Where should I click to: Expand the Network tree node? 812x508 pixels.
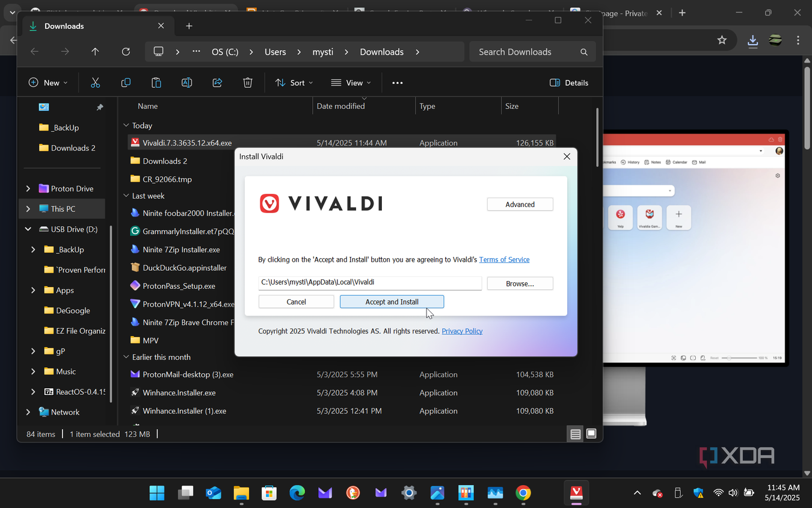(x=28, y=412)
